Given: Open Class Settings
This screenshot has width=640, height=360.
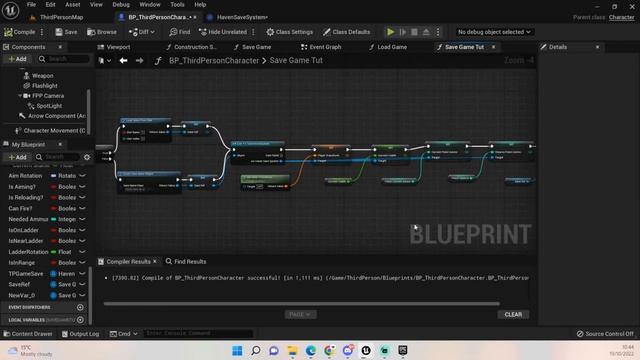Looking at the screenshot, I should 289,32.
